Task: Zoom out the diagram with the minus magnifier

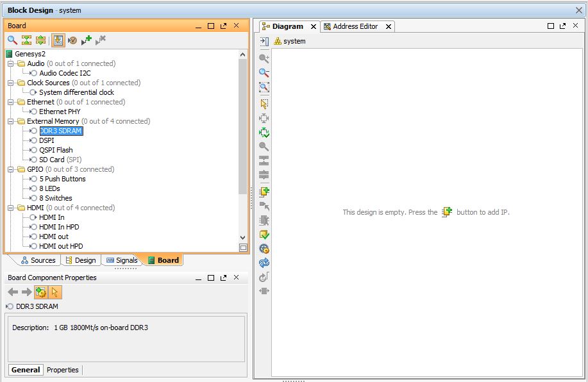Action: click(x=264, y=72)
